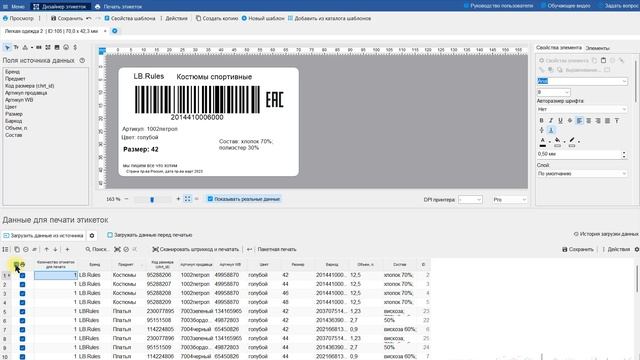Viewport: 640px width, 360px height.
Task: Click Создать копию button
Action: (x=217, y=18)
